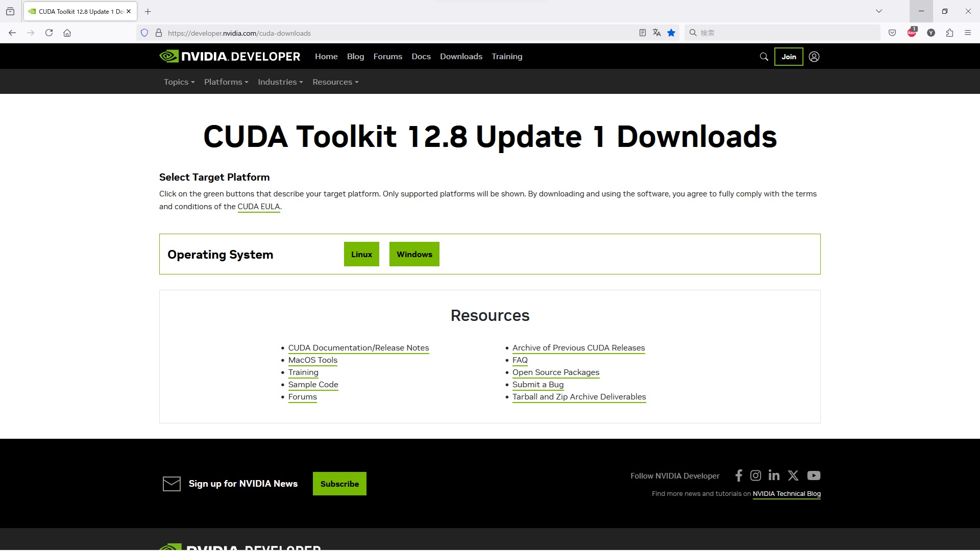
Task: Toggle reader view icon in address bar
Action: pyautogui.click(x=643, y=33)
